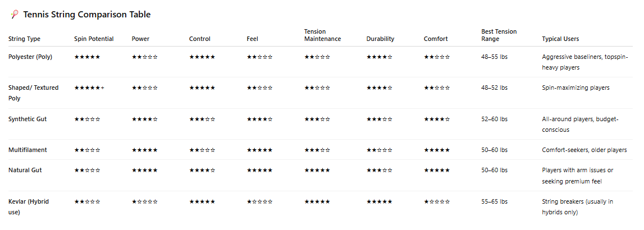Click the Best Tension Range header
Image resolution: width=644 pixels, height=230 pixels.
tap(499, 35)
